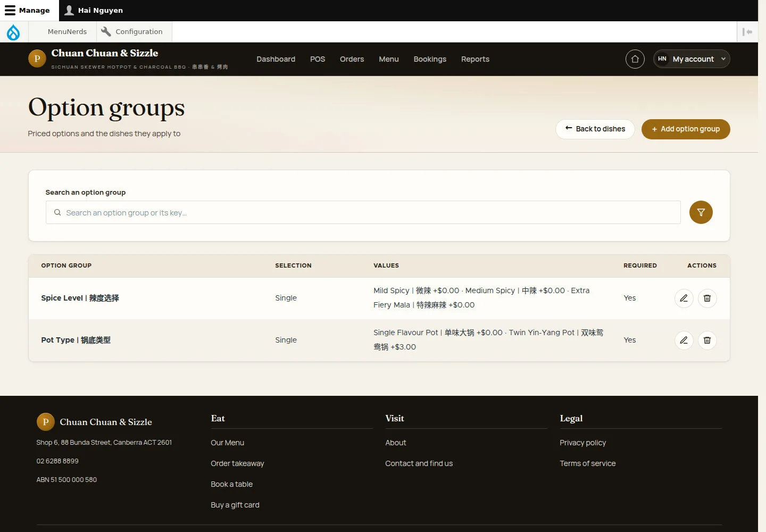The image size is (766, 532).
Task: Click the REQUIRED column header
Action: pos(640,265)
